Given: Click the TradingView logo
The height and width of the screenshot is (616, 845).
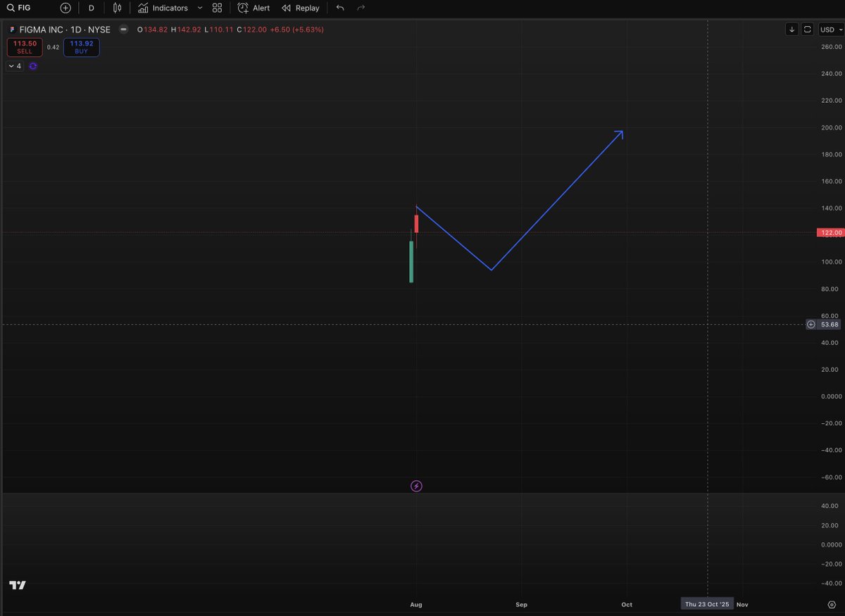Looking at the screenshot, I should point(18,586).
